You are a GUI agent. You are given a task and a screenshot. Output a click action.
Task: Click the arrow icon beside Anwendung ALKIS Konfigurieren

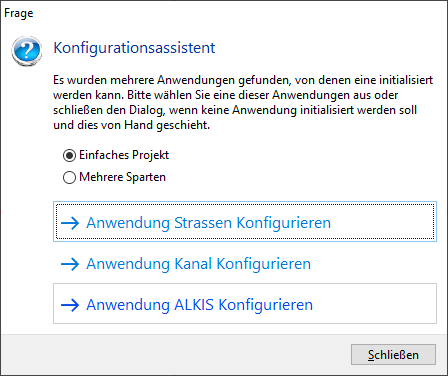click(x=70, y=305)
